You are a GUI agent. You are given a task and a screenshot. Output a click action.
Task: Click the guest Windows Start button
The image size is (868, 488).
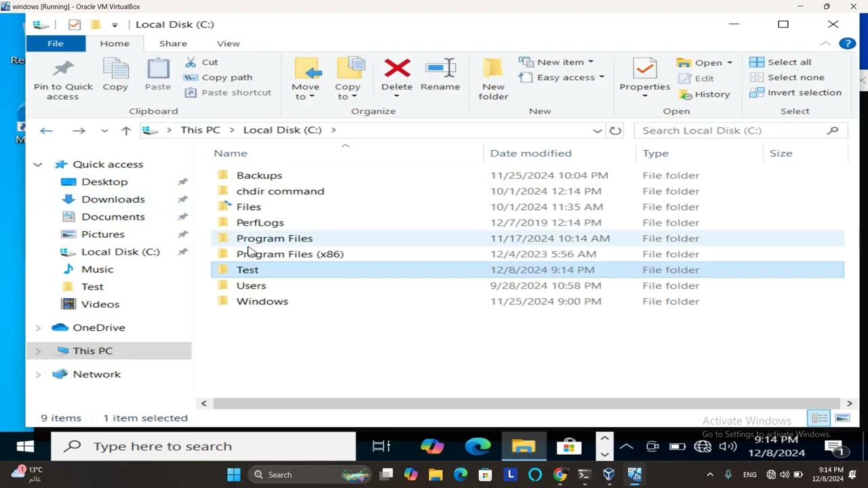click(25, 446)
